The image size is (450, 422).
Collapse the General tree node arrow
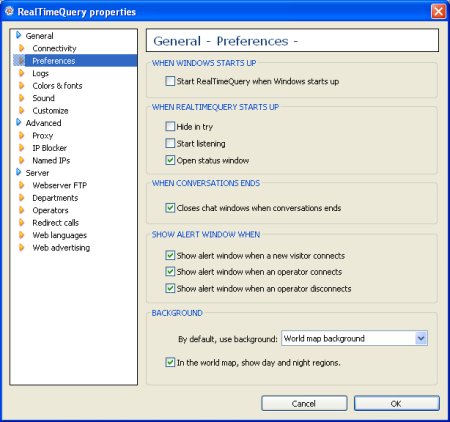[x=18, y=35]
